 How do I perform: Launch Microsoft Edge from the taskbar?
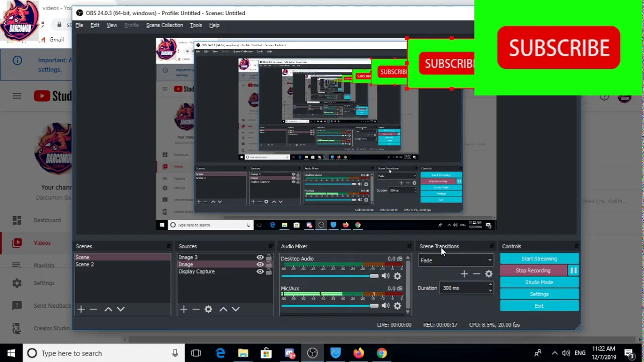(220, 353)
